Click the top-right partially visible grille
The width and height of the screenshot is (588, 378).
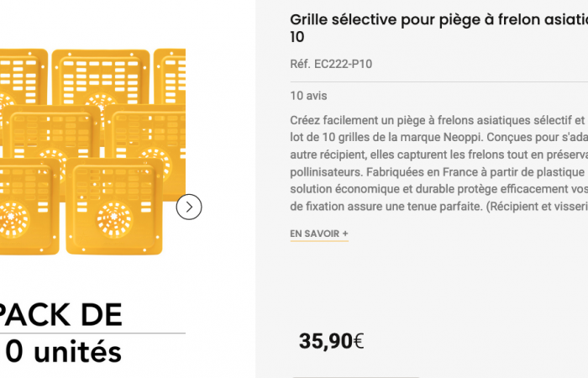(x=171, y=76)
